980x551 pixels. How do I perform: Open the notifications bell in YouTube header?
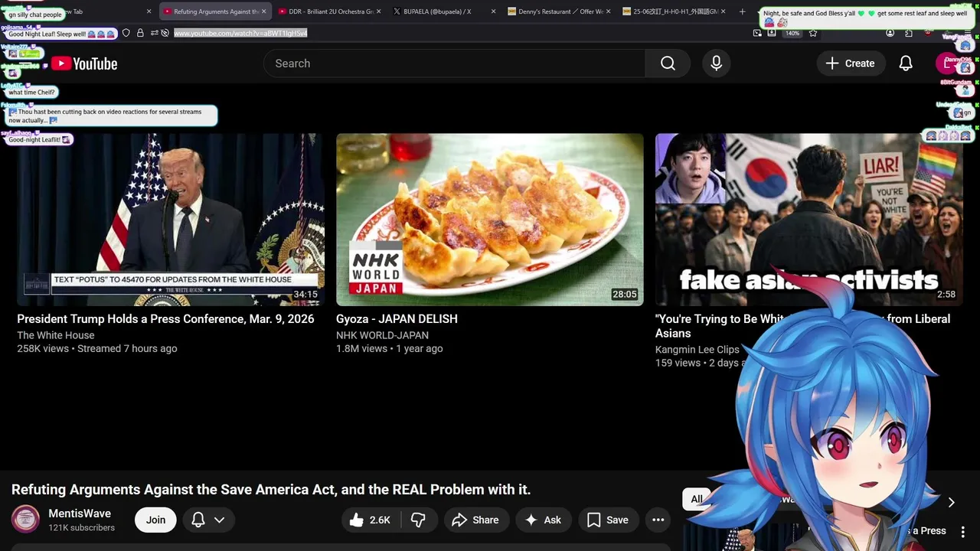coord(906,64)
